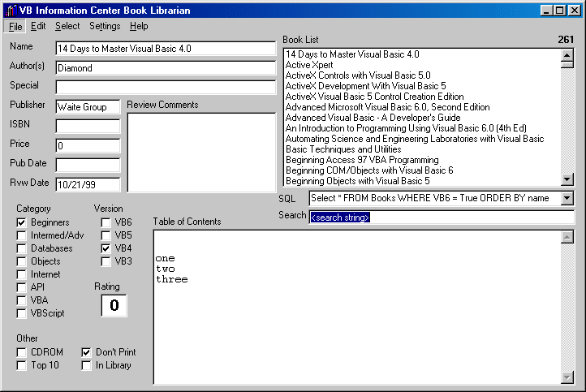
Task: Click the Price input field
Action: [x=88, y=146]
